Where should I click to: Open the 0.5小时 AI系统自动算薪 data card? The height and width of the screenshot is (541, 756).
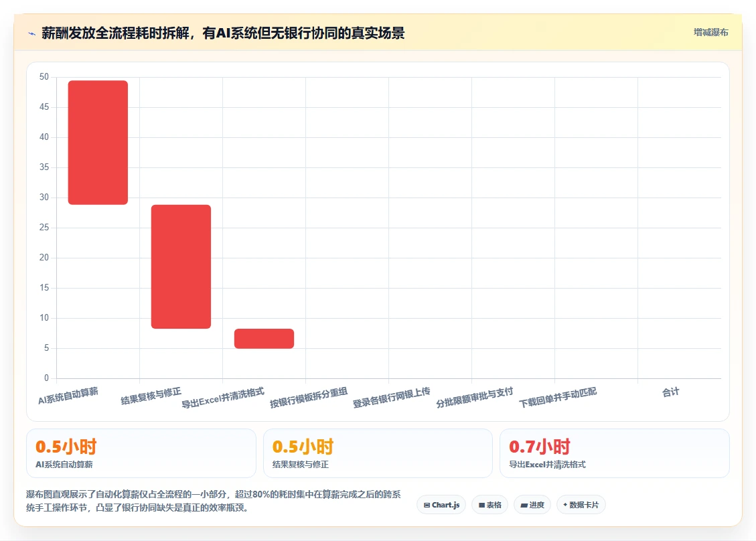141,453
